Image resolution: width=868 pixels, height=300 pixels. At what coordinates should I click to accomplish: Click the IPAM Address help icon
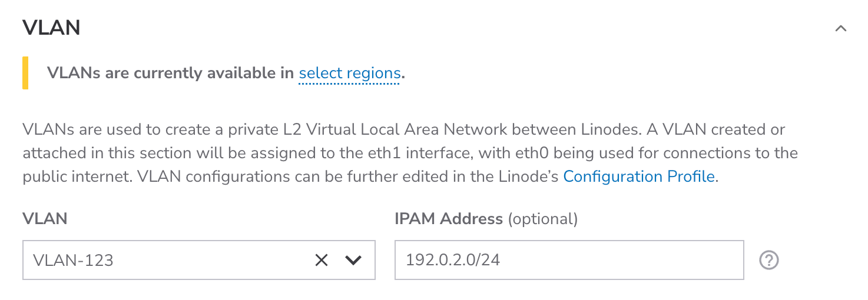(769, 260)
